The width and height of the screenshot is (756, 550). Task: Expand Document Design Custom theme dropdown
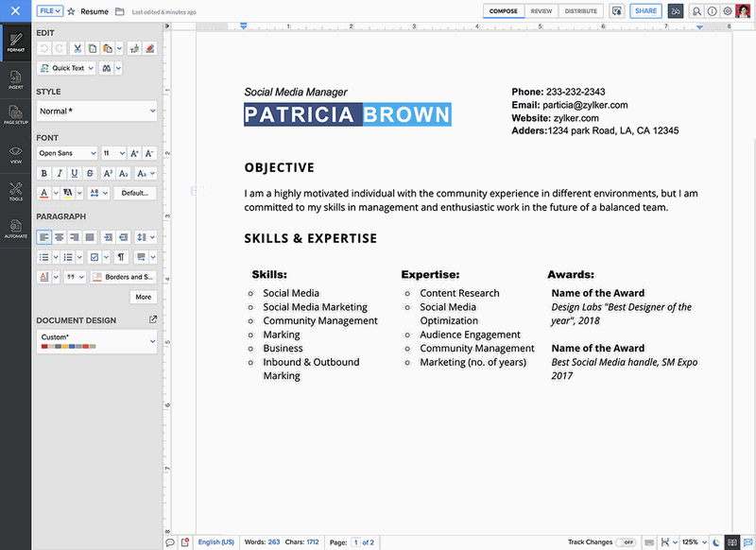97,342
